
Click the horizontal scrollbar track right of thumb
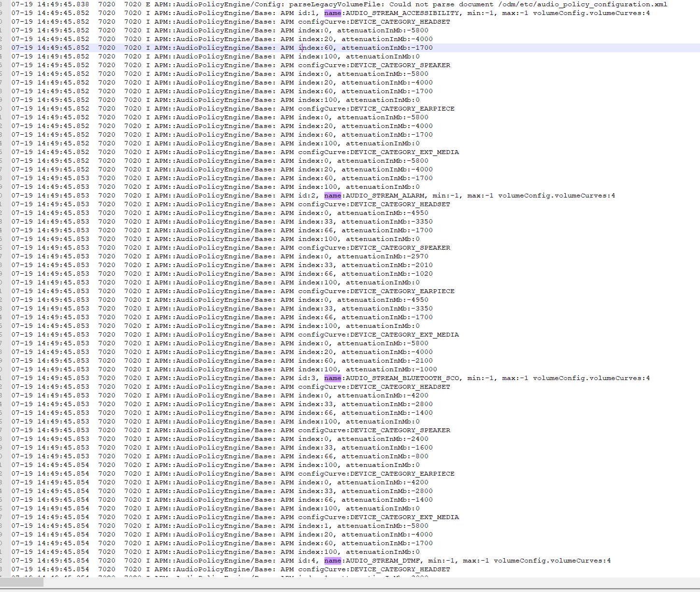[371, 583]
